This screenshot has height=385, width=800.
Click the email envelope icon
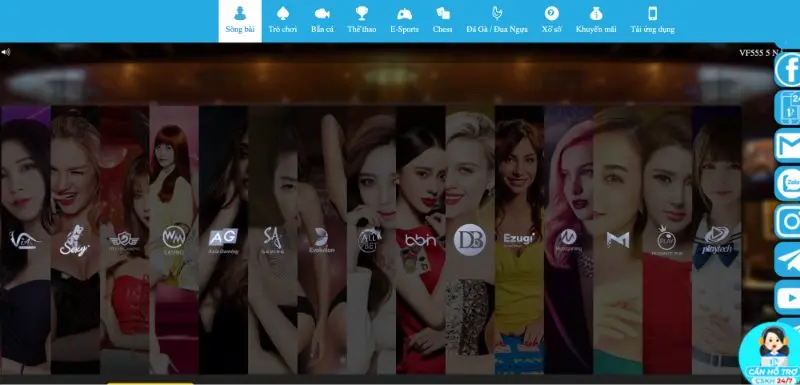coord(788,145)
